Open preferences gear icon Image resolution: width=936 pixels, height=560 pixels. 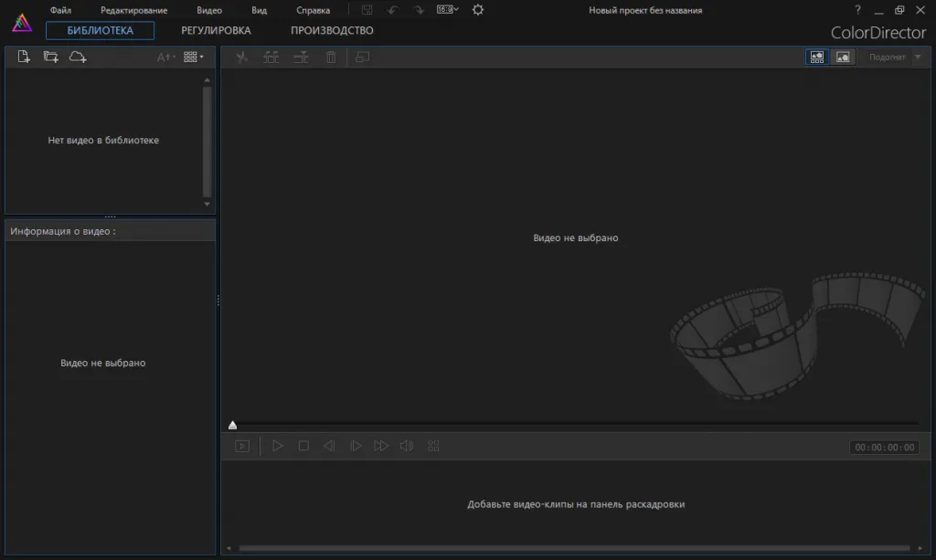tap(477, 9)
